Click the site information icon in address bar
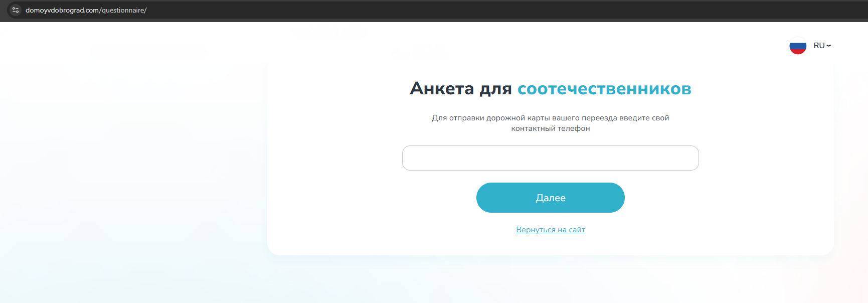Viewport: 868px width, 303px height. pos(16,10)
